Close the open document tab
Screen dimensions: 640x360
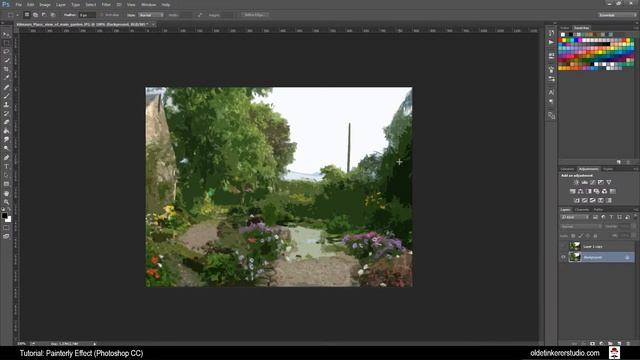pyautogui.click(x=153, y=24)
